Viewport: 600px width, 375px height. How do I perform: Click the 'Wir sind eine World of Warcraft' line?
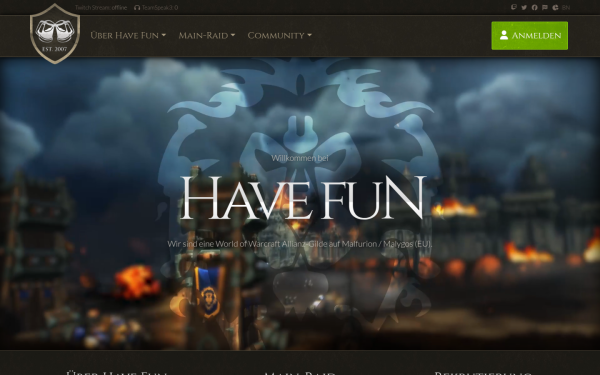[x=300, y=244]
